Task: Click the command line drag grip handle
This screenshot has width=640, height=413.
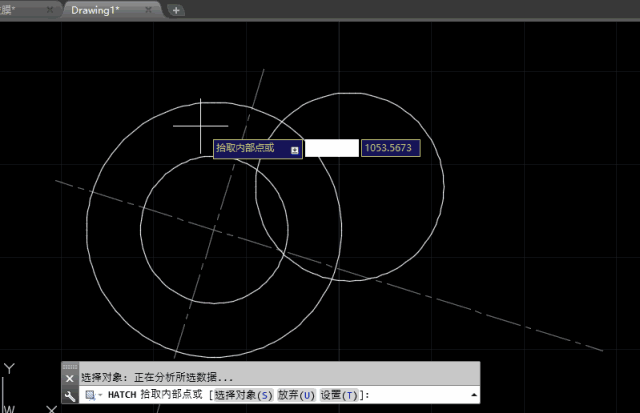Action: point(69,366)
